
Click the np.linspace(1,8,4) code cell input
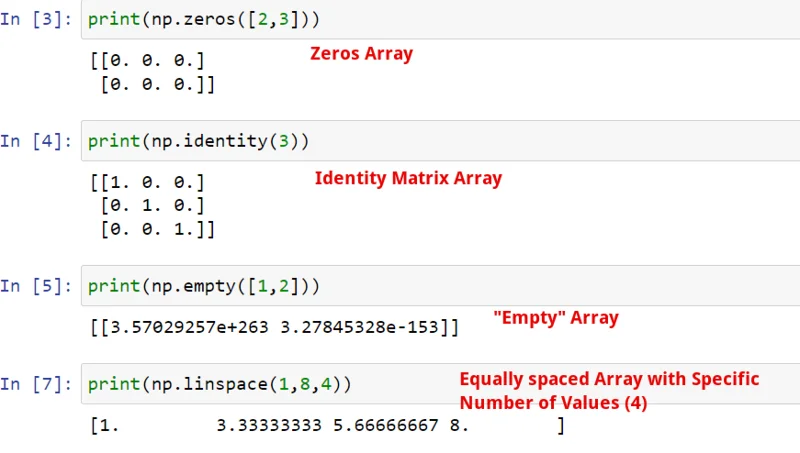click(x=440, y=384)
